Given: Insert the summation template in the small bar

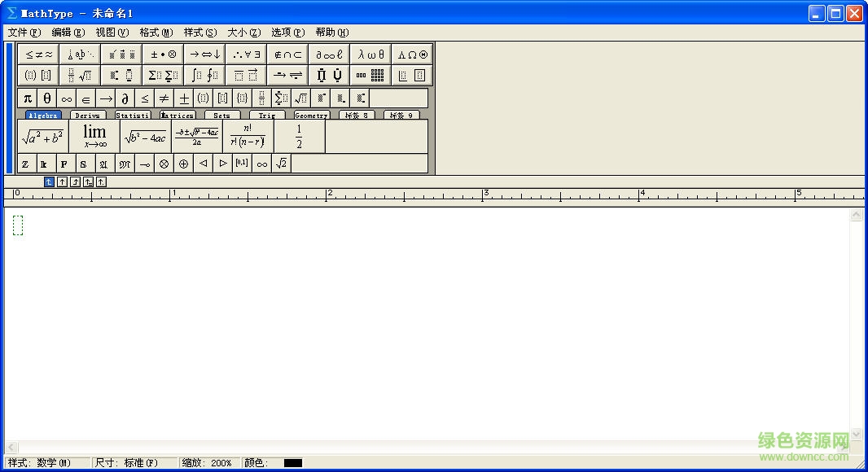Looking at the screenshot, I should coord(281,98).
